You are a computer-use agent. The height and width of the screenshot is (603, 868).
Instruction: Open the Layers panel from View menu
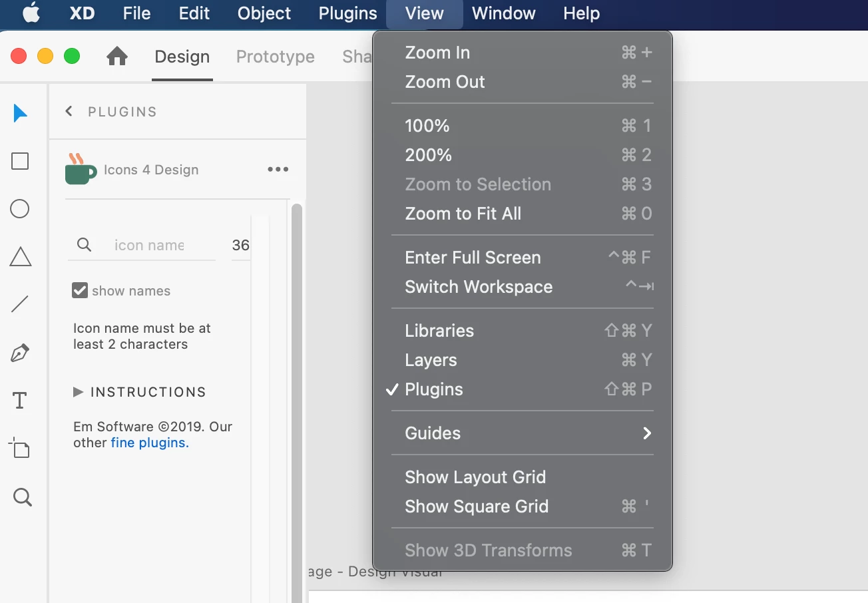[523, 360]
